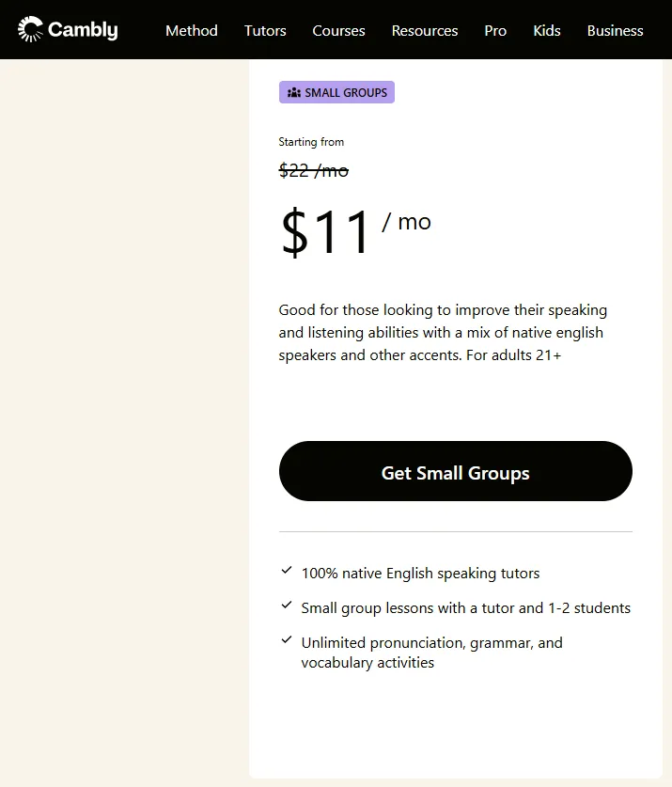Click the people icon in the Small Groups badge

(292, 92)
